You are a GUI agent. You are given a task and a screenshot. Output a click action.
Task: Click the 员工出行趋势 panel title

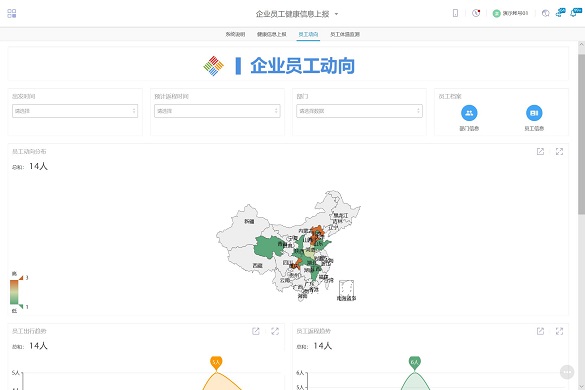pyautogui.click(x=29, y=331)
